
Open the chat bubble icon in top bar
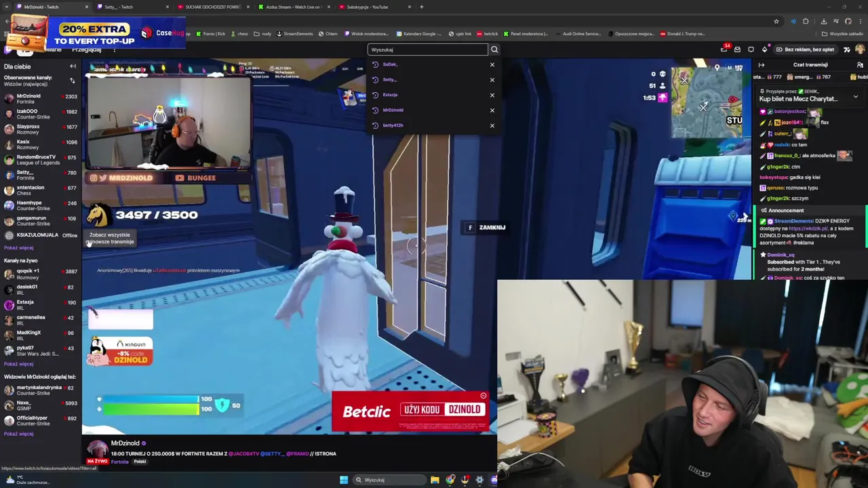click(x=751, y=49)
